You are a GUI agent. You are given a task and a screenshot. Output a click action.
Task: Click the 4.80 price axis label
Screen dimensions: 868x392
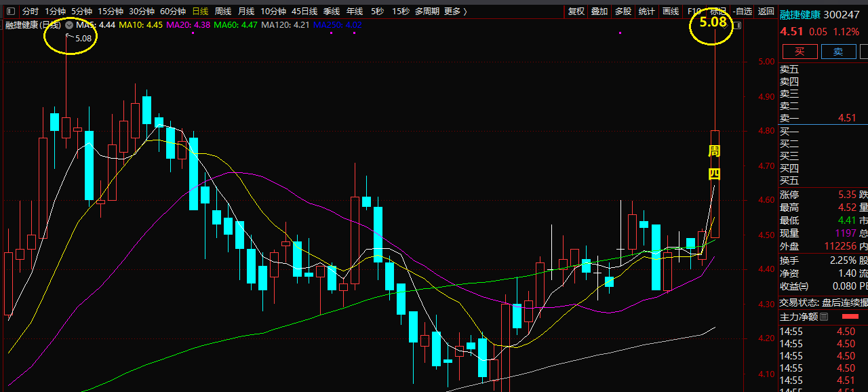click(766, 131)
